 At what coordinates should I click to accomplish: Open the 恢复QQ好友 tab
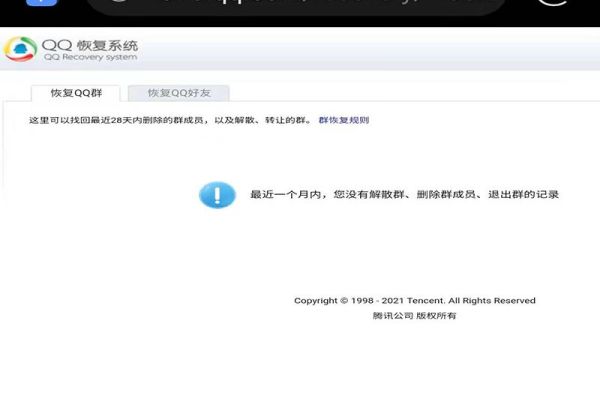tap(179, 93)
